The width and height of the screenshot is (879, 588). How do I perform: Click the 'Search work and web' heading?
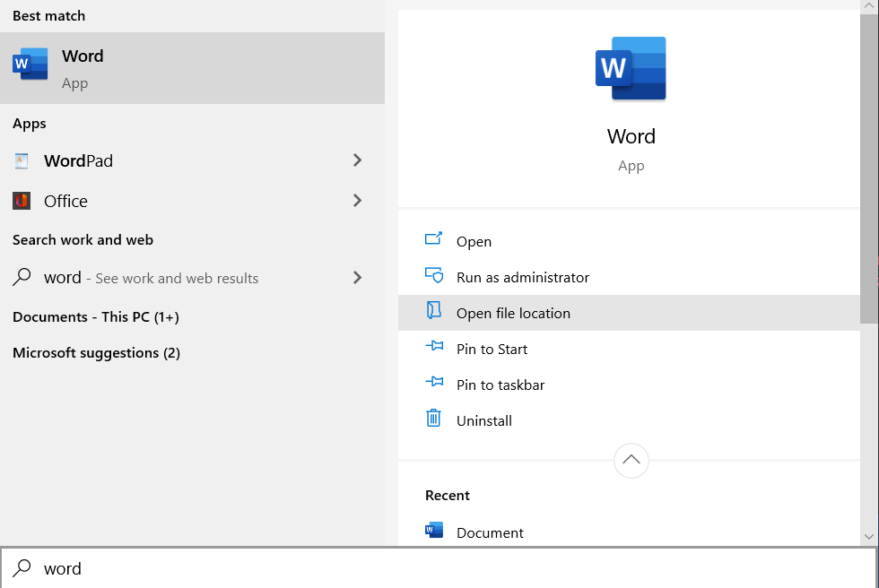[83, 239]
